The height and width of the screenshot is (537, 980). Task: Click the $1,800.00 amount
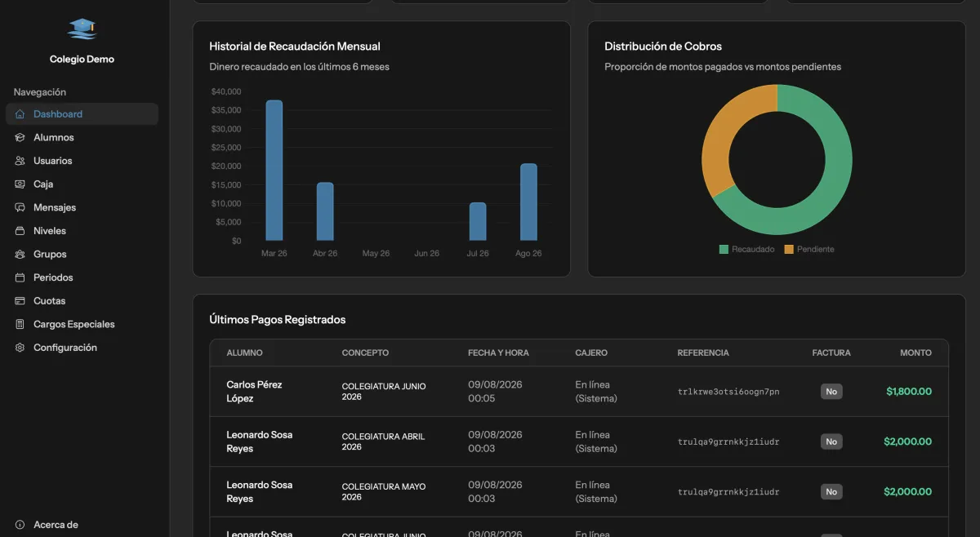(x=909, y=392)
